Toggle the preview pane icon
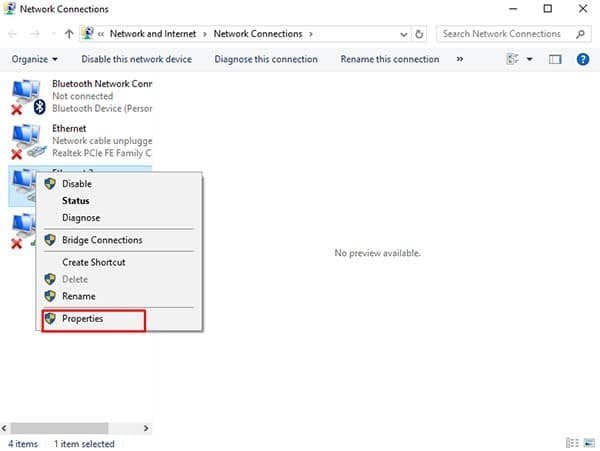The height and width of the screenshot is (451, 600). [555, 59]
